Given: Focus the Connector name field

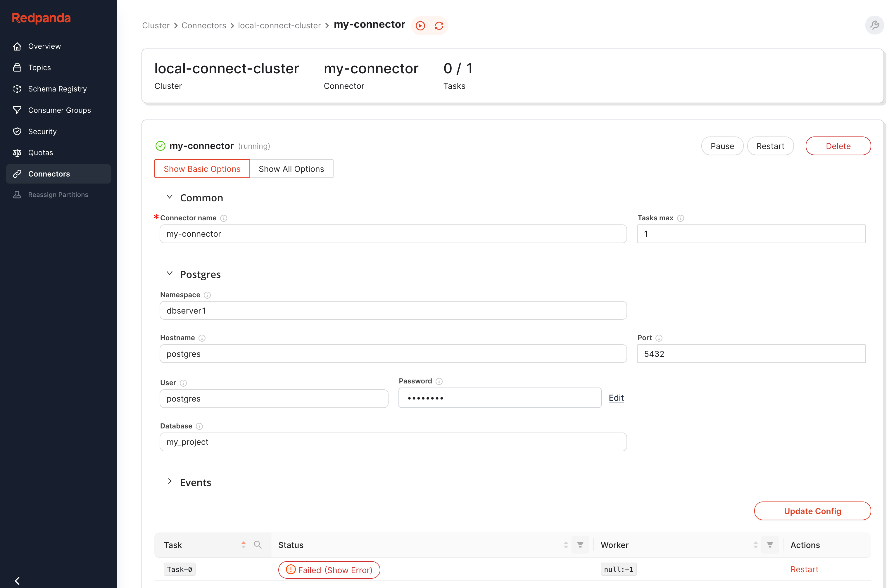Looking at the screenshot, I should tap(393, 234).
